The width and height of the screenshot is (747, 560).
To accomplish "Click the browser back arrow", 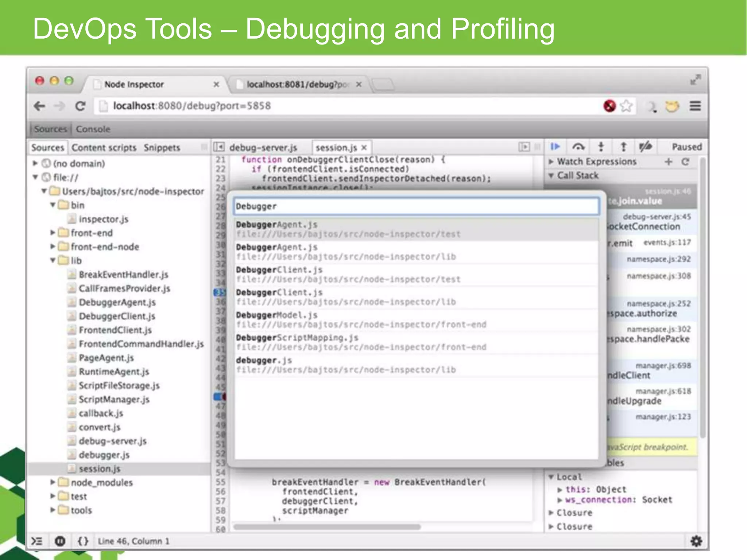I will coord(39,106).
